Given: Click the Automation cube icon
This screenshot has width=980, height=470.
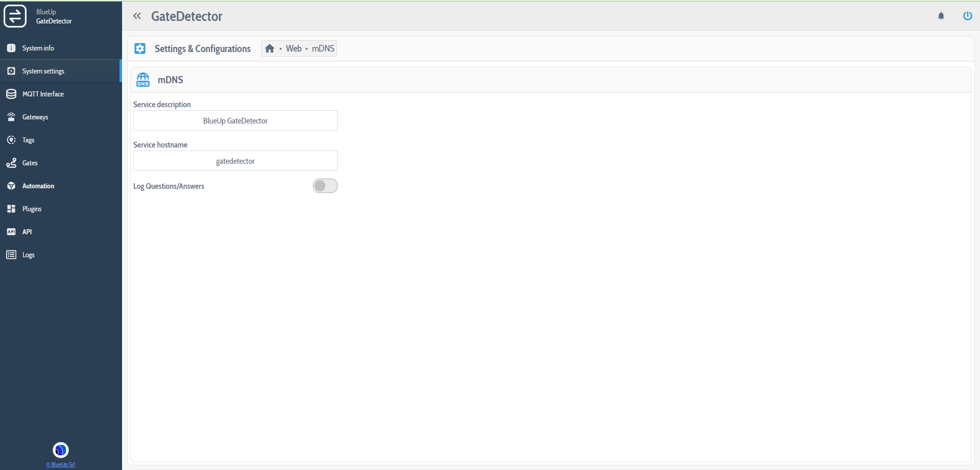Looking at the screenshot, I should [x=11, y=186].
